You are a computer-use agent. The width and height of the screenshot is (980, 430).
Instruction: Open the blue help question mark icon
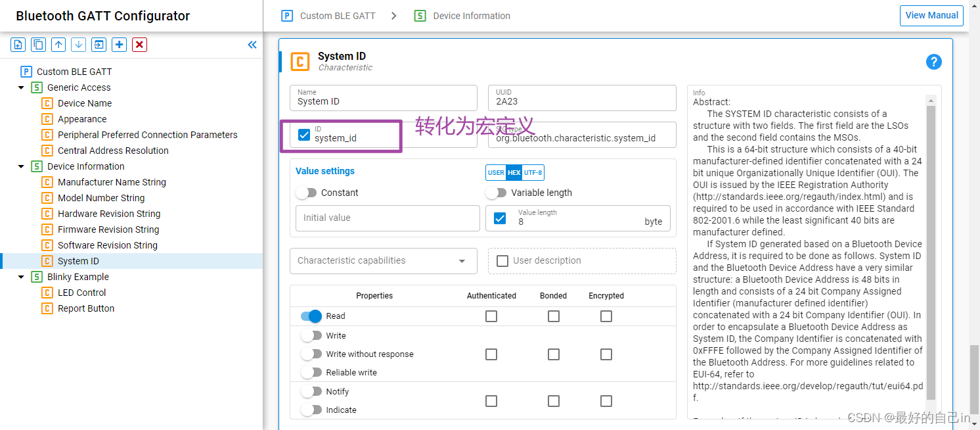coord(933,62)
